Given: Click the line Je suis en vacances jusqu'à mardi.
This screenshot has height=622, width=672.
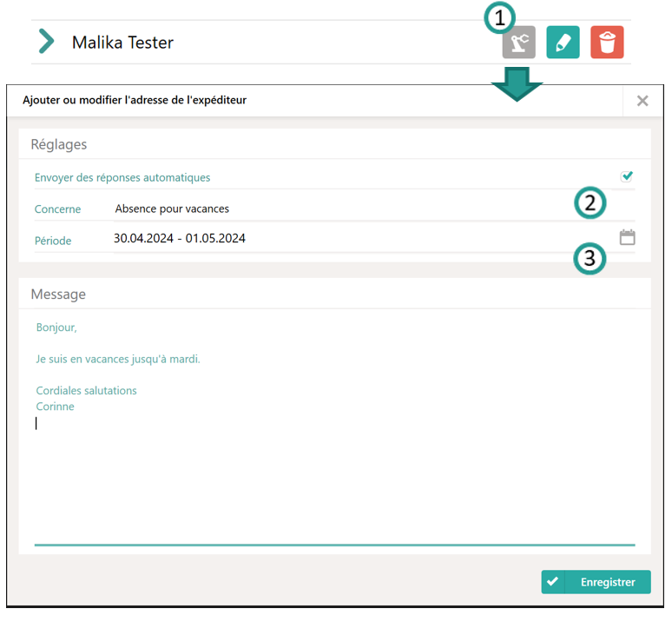Looking at the screenshot, I should 118,359.
